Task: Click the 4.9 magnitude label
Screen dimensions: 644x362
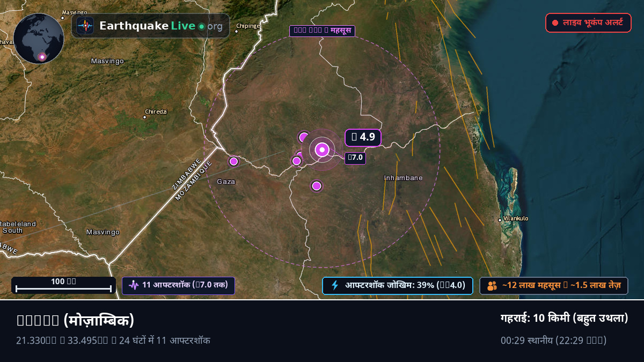Action: click(x=363, y=137)
